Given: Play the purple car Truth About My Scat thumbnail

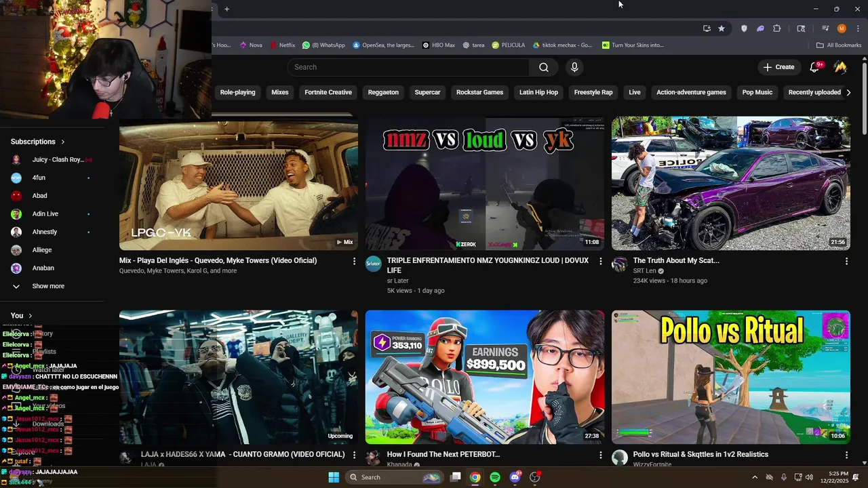Looking at the screenshot, I should pyautogui.click(x=730, y=184).
